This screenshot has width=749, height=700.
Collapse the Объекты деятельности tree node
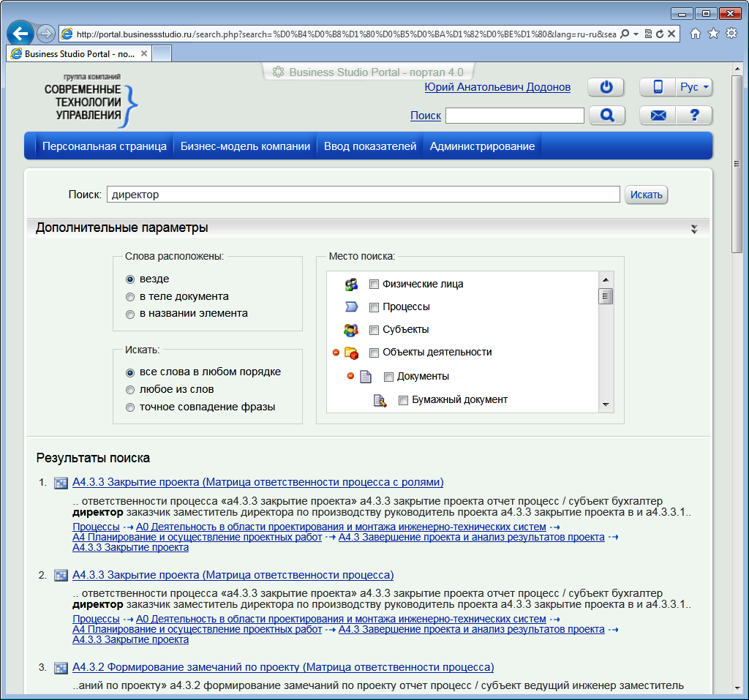pyautogui.click(x=336, y=353)
